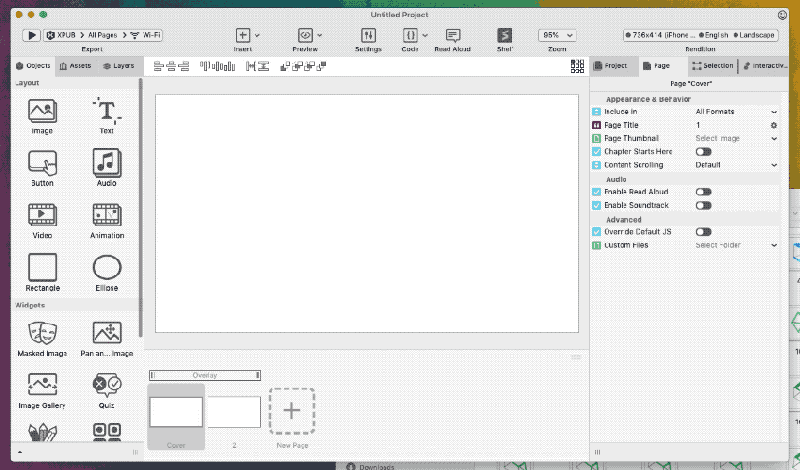This screenshot has width=800, height=470.
Task: Switch to the Layers tab
Action: [119, 66]
